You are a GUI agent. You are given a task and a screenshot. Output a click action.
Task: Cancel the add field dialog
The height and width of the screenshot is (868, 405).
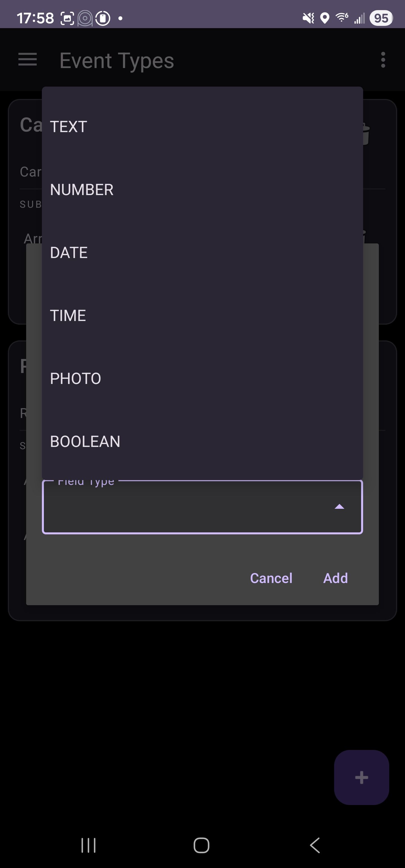(x=271, y=578)
